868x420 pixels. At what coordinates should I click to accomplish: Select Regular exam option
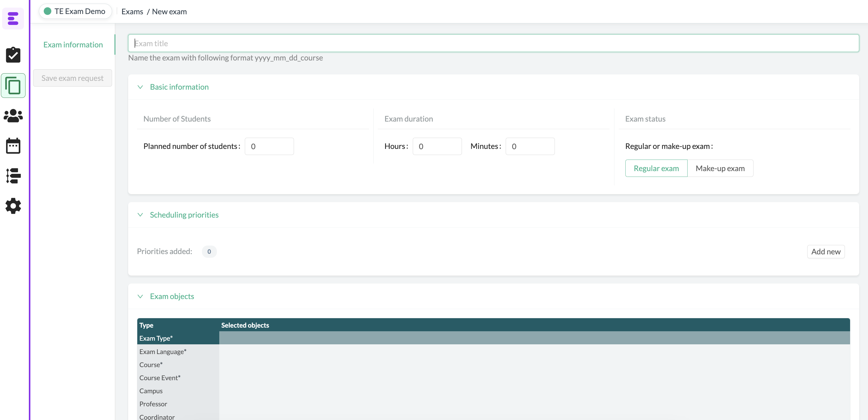pos(656,168)
